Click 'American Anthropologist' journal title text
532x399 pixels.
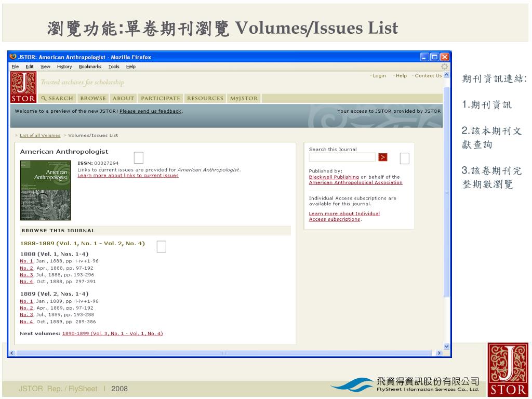[x=64, y=152]
